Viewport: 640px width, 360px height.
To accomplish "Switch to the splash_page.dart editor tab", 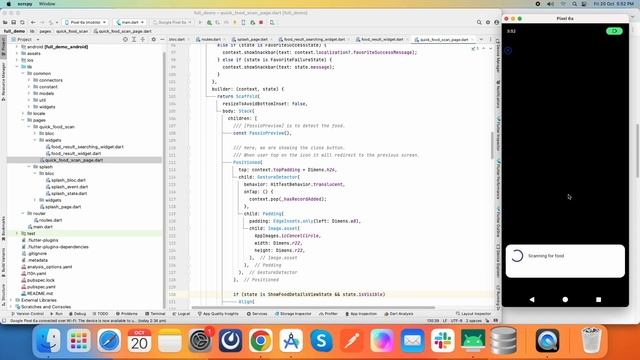I will point(252,40).
